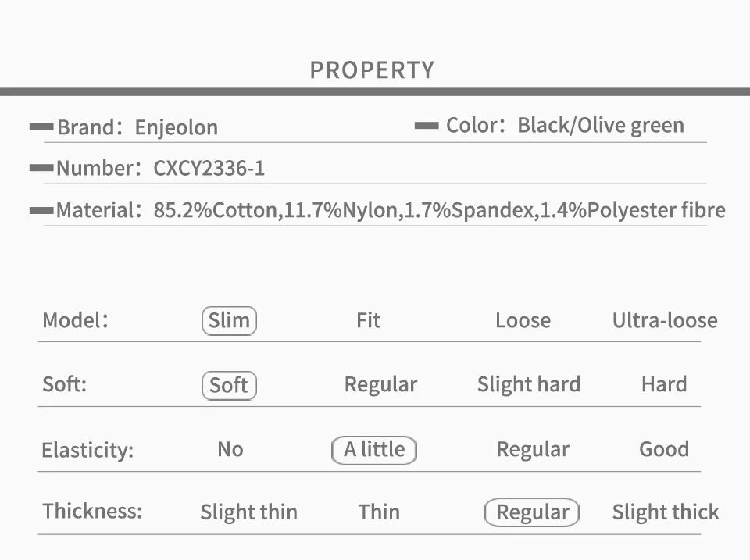Viewport: 750px width, 560px height.
Task: Click product number CXCY2336-1
Action: click(209, 169)
